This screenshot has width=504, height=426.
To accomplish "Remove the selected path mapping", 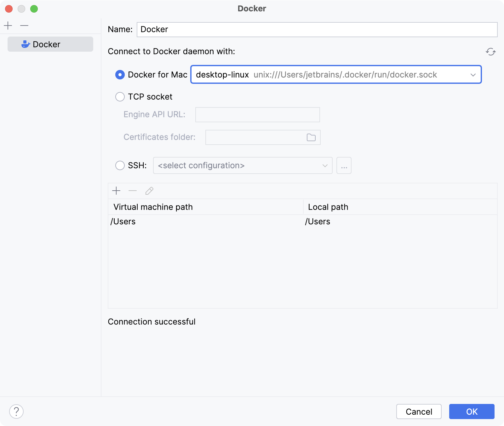I will pos(133,191).
